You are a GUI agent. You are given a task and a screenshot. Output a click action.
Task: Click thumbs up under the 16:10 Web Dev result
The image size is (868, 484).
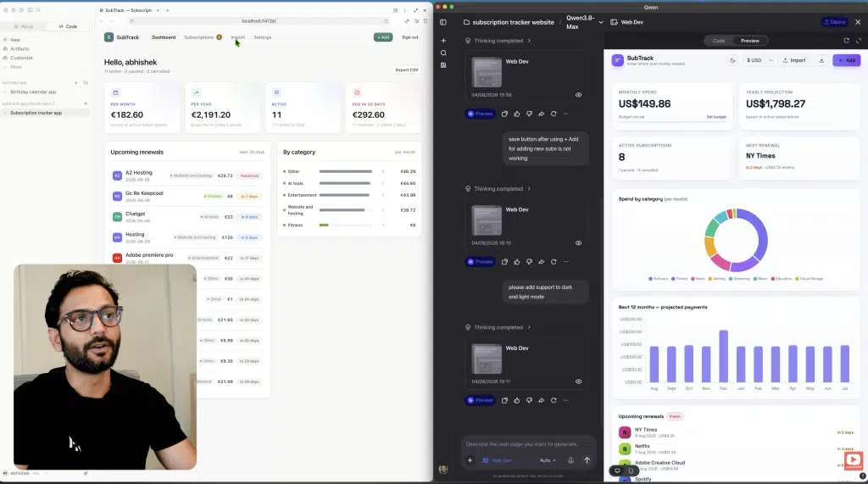coord(516,261)
